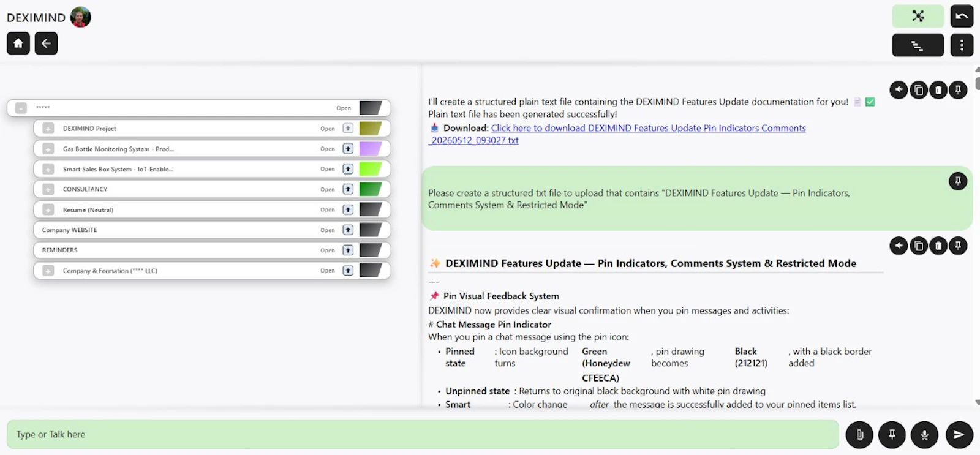Expand Gas Bottle Monitoring System node
Screen dimensions: 980x455
click(48, 149)
